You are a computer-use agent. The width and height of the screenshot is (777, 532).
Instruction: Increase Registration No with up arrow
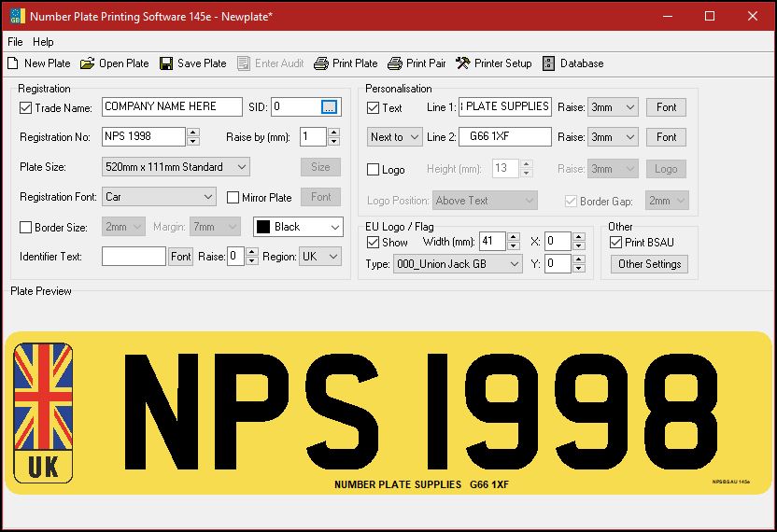[x=193, y=133]
